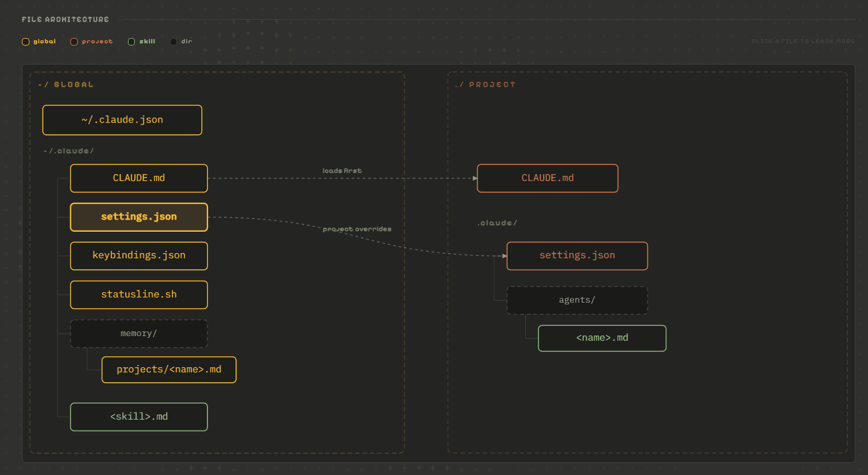Click the project '.claude/' folder label

coord(497,223)
